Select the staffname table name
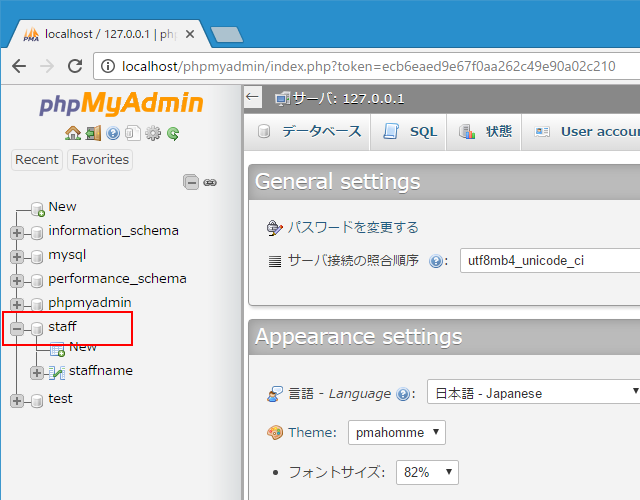 coord(101,371)
